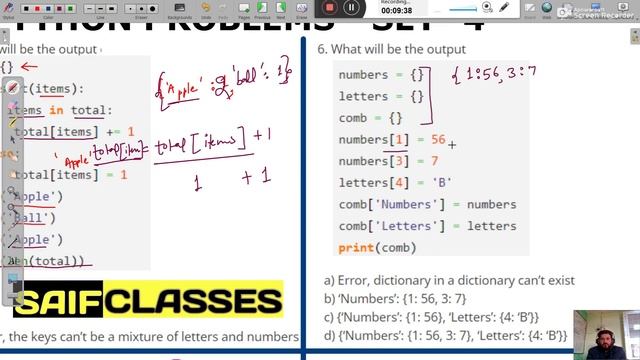Select the arrow pointer tool in side palette
640x360 pixels.
12,139
